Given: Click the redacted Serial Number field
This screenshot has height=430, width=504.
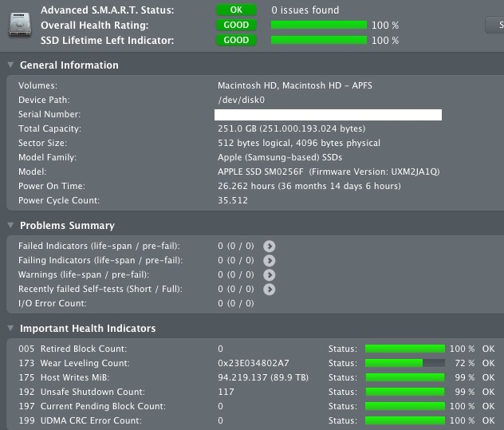Looking at the screenshot, I should pyautogui.click(x=330, y=115).
